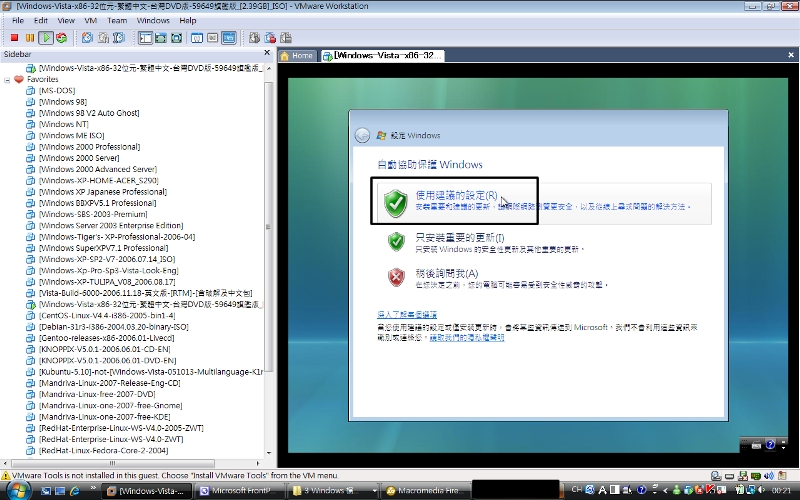Click the VMware status bar sound device icon

(x=769, y=476)
